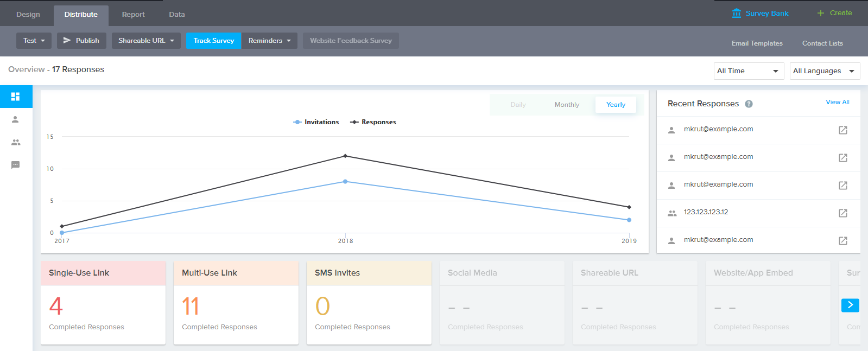Switch chart to Yearly view
Screen dimensions: 868x351
tap(616, 105)
